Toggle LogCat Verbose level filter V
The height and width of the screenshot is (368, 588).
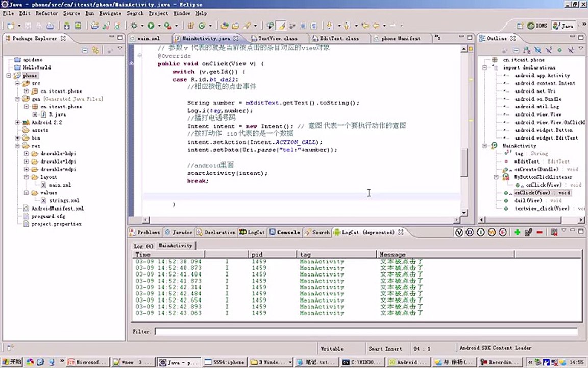[459, 233]
